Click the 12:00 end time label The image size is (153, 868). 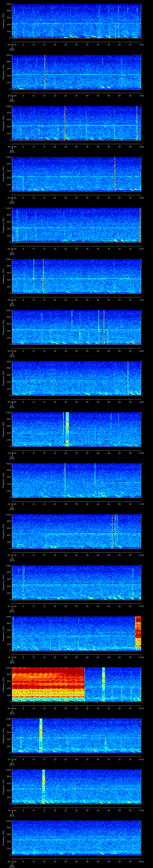(x=141, y=555)
